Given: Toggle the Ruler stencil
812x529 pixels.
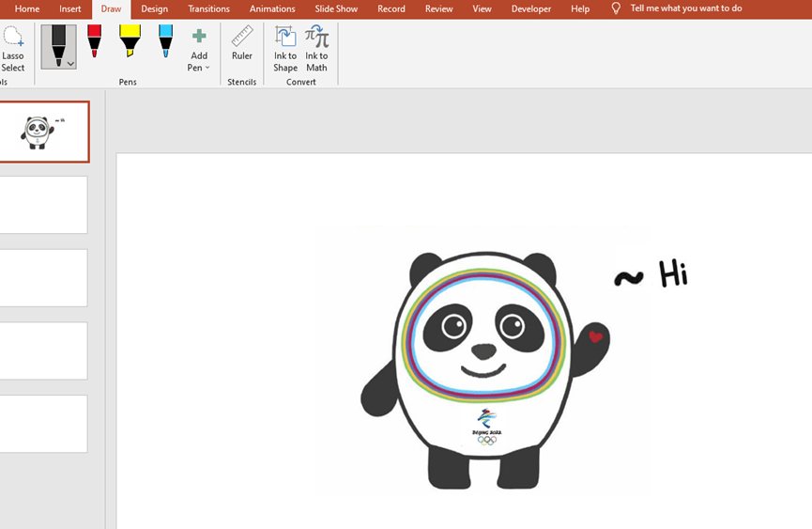Looking at the screenshot, I should pos(242,43).
